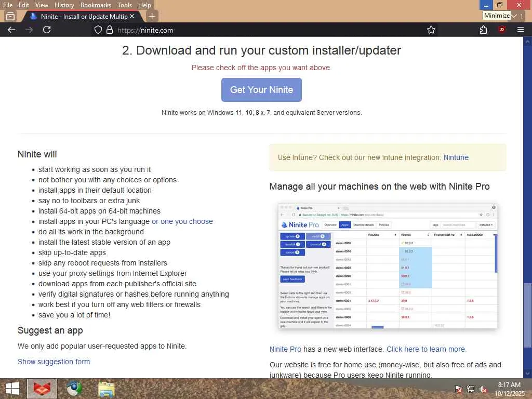Screen dimensions: 532x399
Task: Click 'skip up-to-date apps' list item
Action: click(x=72, y=253)
